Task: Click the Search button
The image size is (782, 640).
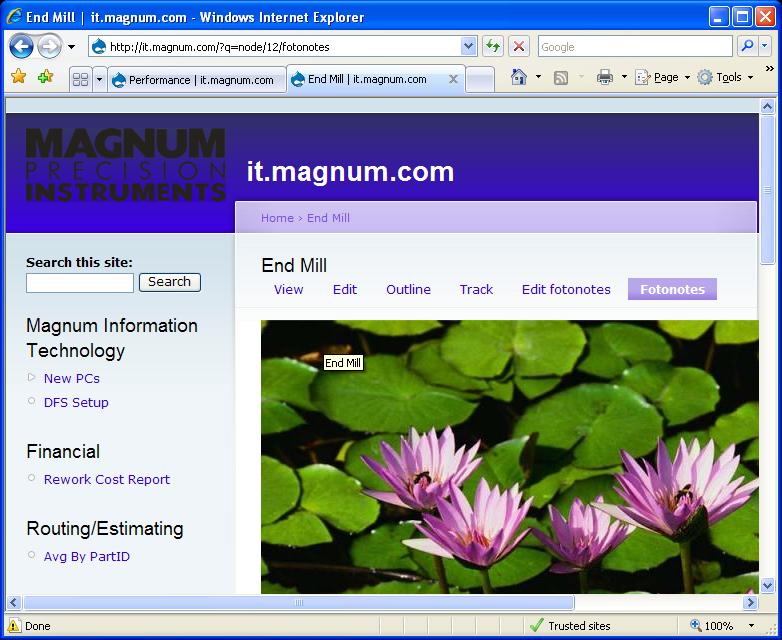Action: pyautogui.click(x=170, y=282)
